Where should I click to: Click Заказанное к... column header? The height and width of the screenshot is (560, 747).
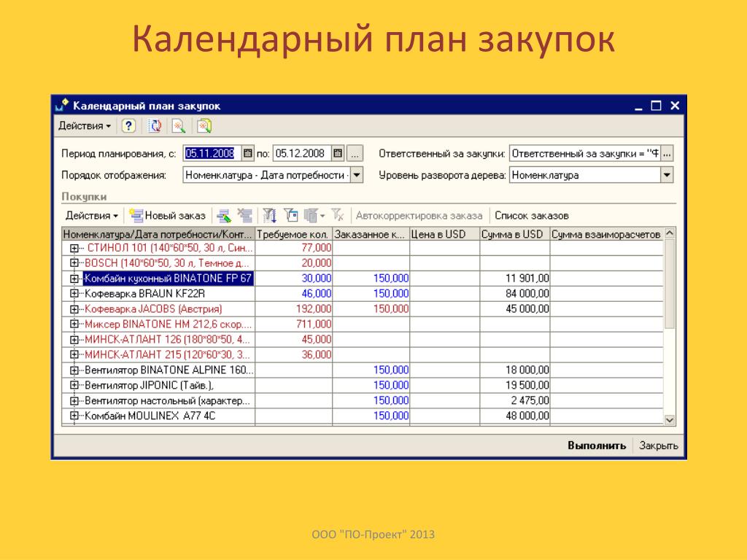(371, 234)
